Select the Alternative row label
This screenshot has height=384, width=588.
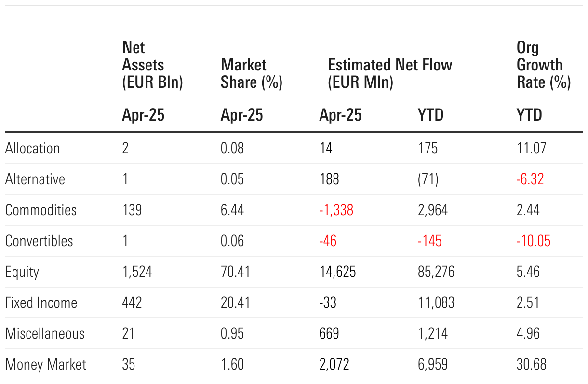35,179
